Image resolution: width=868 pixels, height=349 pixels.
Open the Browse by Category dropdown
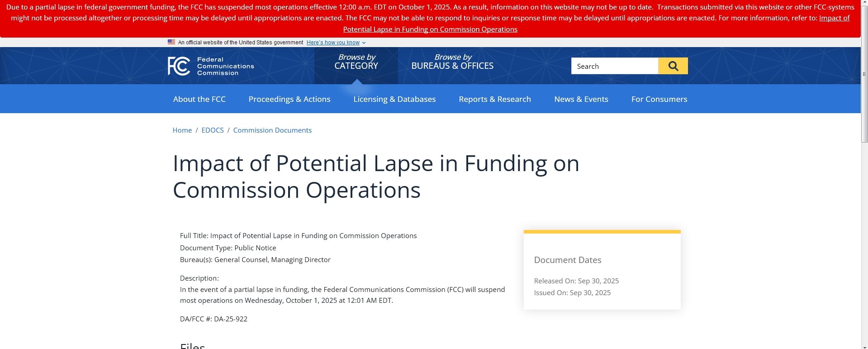click(356, 62)
